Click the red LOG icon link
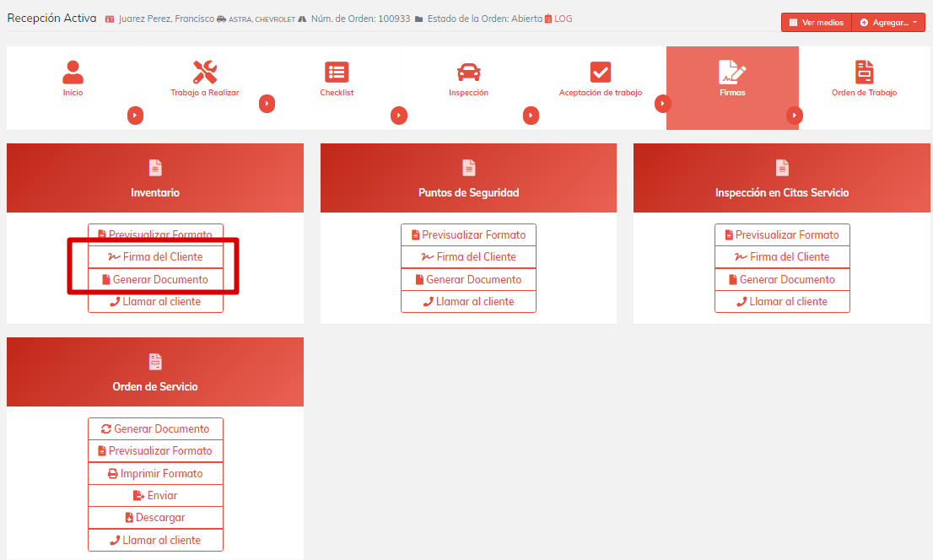 [x=558, y=19]
